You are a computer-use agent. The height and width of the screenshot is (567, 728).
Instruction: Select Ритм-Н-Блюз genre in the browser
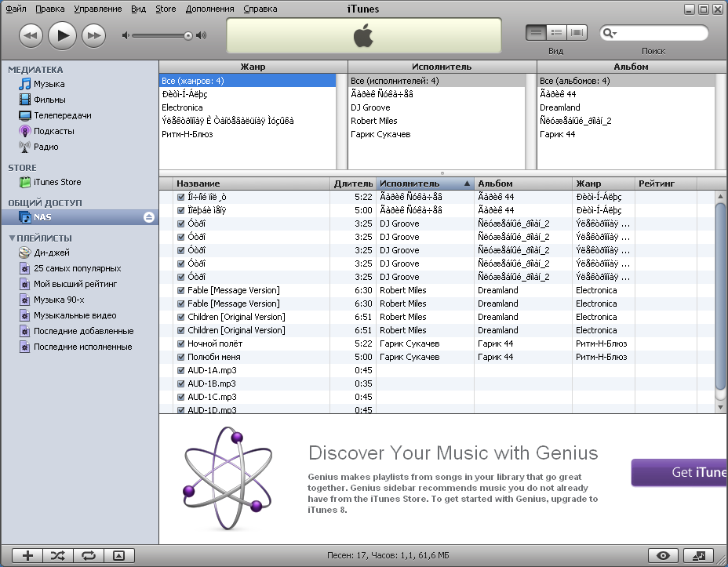(247, 135)
